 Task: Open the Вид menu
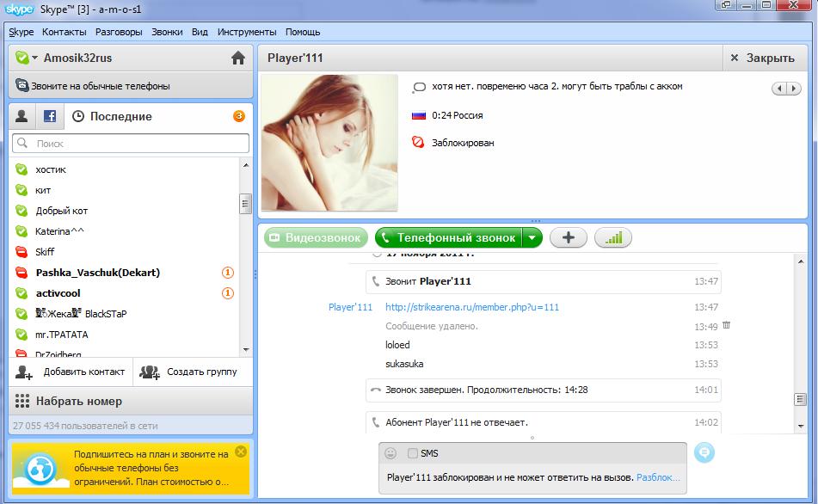pyautogui.click(x=200, y=32)
